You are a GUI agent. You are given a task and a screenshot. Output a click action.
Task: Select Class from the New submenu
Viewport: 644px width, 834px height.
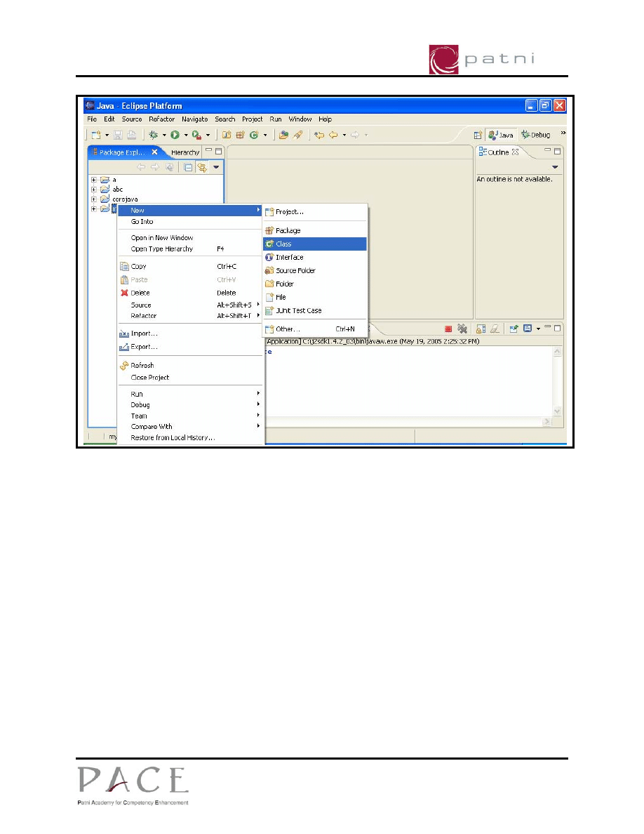point(283,244)
